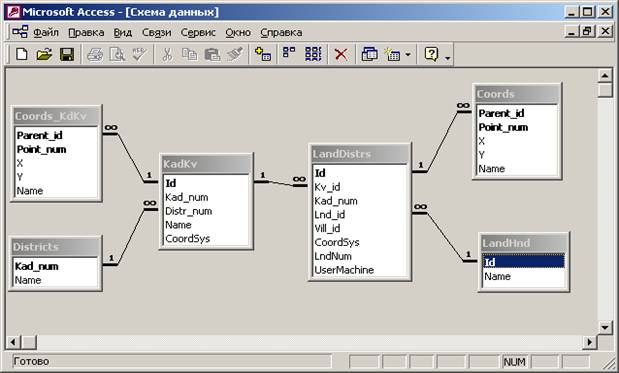619x373 pixels.
Task: Click the Show Table icon
Action: click(263, 54)
